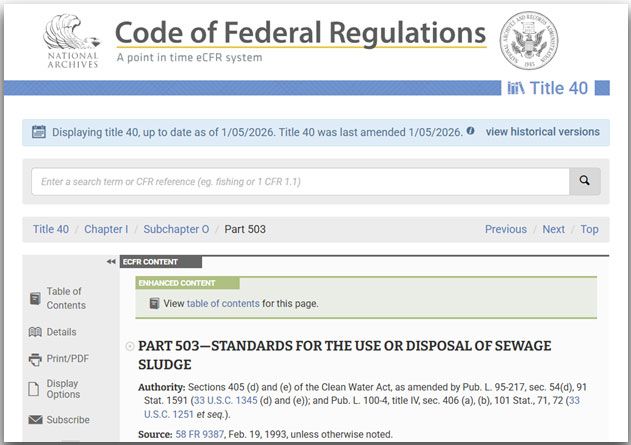Go to Chapter I breadcrumb
This screenshot has height=445, width=631.
click(106, 229)
